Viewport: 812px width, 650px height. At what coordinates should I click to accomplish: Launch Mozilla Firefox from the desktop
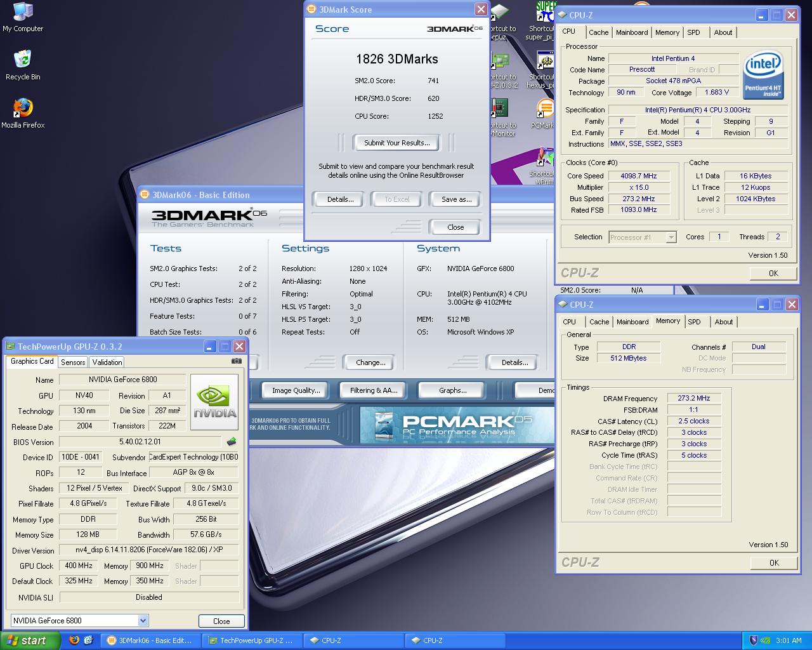tap(23, 114)
